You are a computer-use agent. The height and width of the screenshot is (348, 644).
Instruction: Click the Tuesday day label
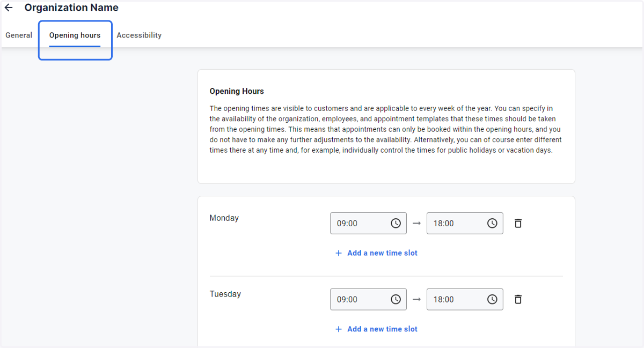pyautogui.click(x=225, y=294)
